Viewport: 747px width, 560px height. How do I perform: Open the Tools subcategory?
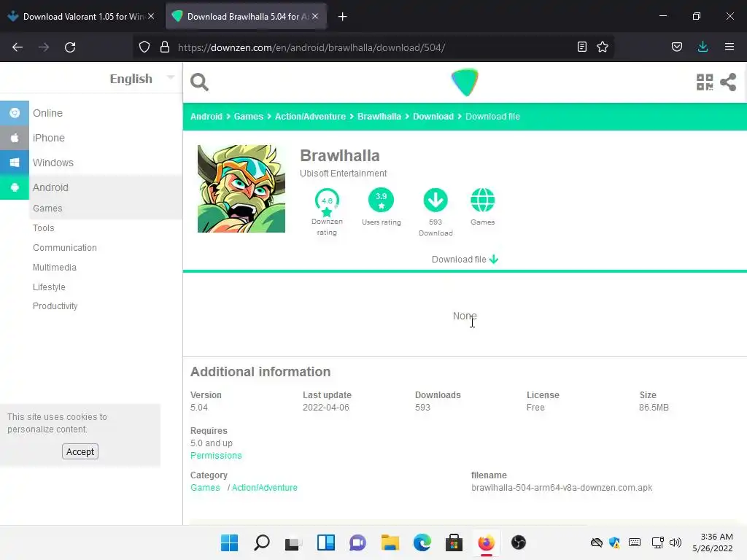click(x=43, y=227)
